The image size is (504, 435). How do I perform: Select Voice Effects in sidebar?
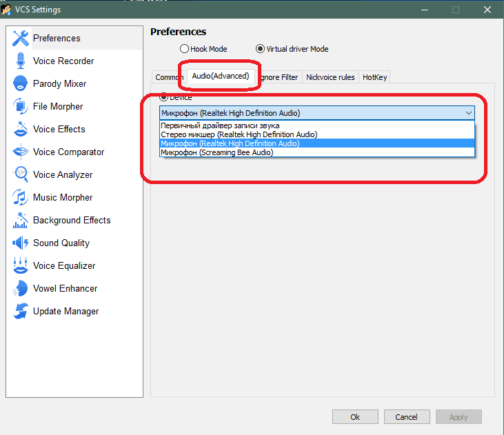(59, 129)
